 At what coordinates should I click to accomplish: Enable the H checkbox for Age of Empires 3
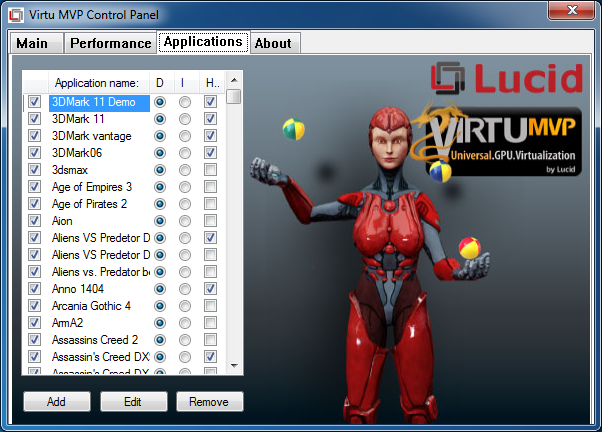(x=210, y=187)
